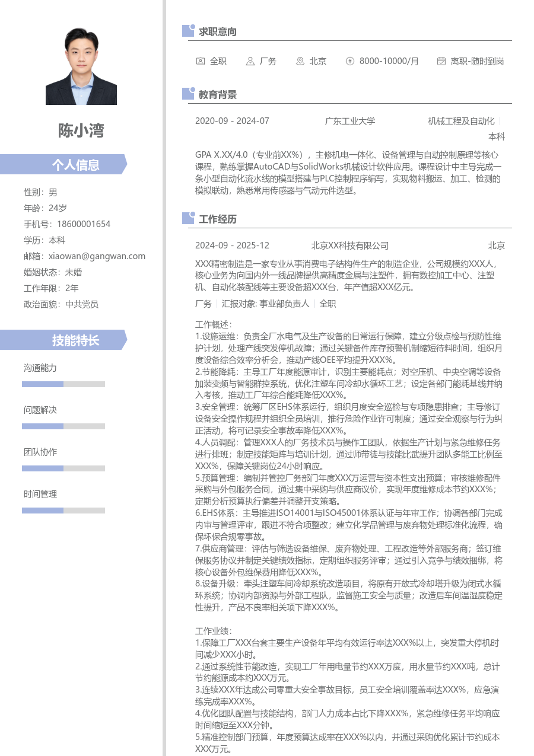Click the 团队协作 skill progress bar

63,468
